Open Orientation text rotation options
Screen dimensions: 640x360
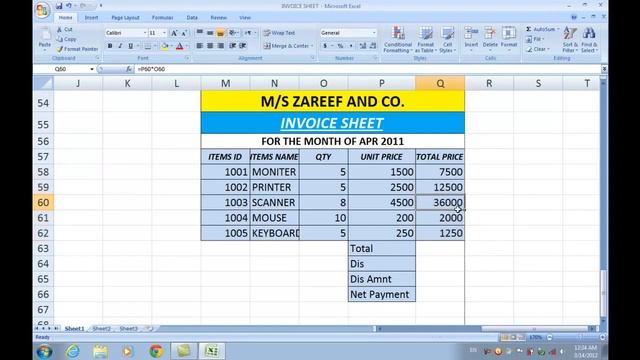233,33
